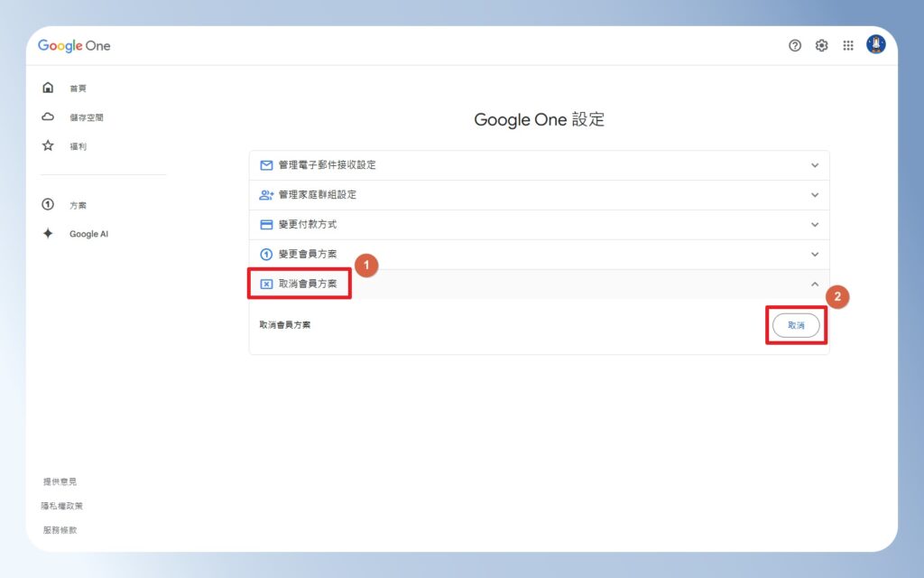Viewport: 924px width, 578px height.
Task: Click the Google AI sparkle icon
Action: pyautogui.click(x=48, y=234)
